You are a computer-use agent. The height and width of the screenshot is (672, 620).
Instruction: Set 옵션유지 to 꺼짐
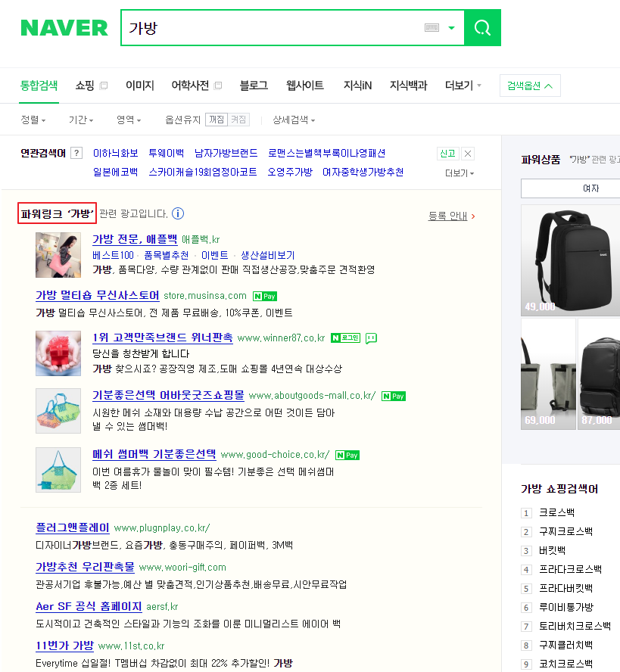pos(217,120)
